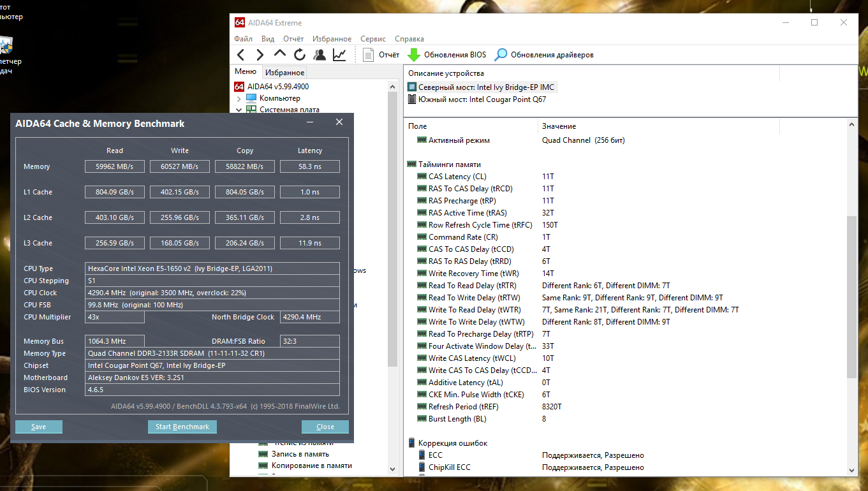Go up one level with the up arrow

pos(280,55)
